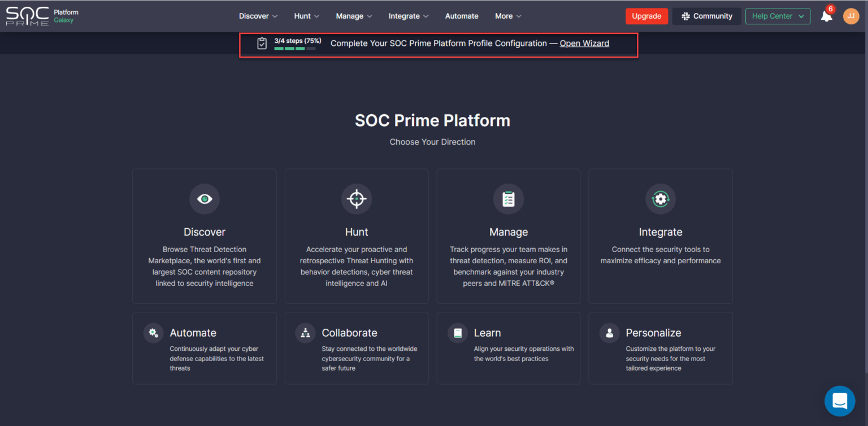Viewport: 868px width, 426px height.
Task: Select Automate in the navigation bar
Action: [461, 16]
